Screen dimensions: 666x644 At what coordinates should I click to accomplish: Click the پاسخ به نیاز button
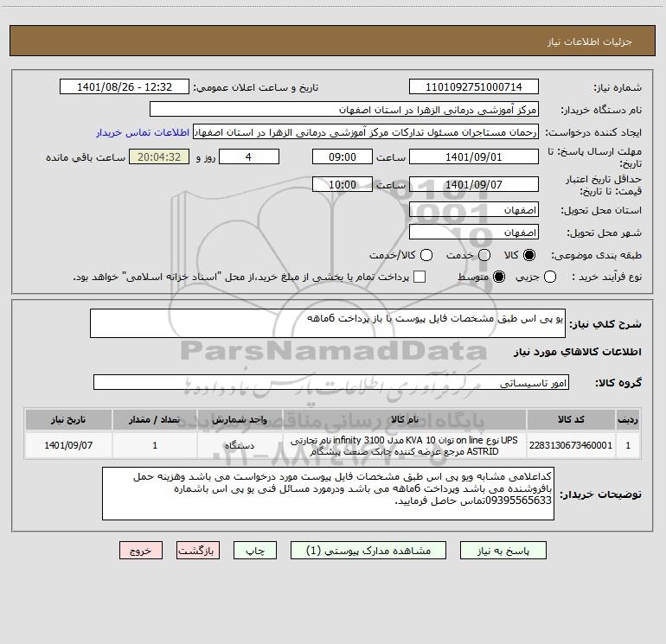[503, 551]
